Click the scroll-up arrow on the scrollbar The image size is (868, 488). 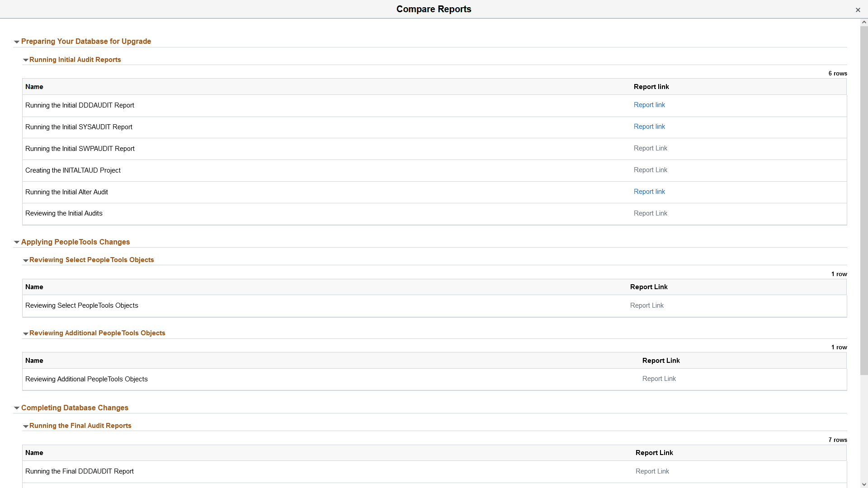pyautogui.click(x=864, y=21)
